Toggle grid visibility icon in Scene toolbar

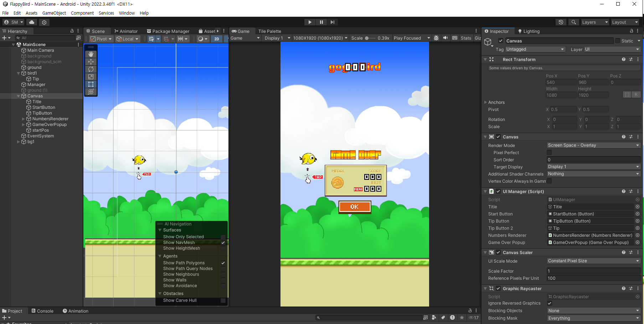pyautogui.click(x=151, y=39)
